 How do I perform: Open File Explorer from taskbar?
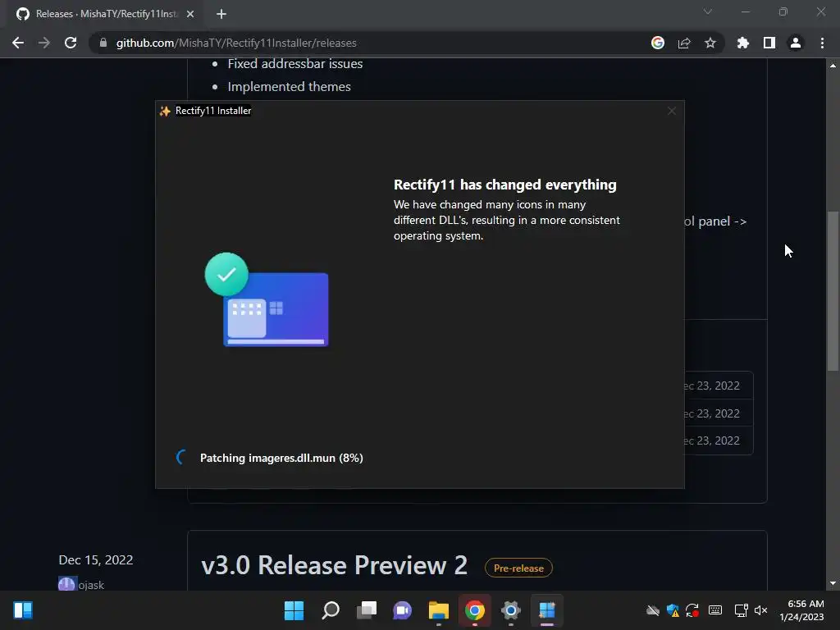point(439,610)
